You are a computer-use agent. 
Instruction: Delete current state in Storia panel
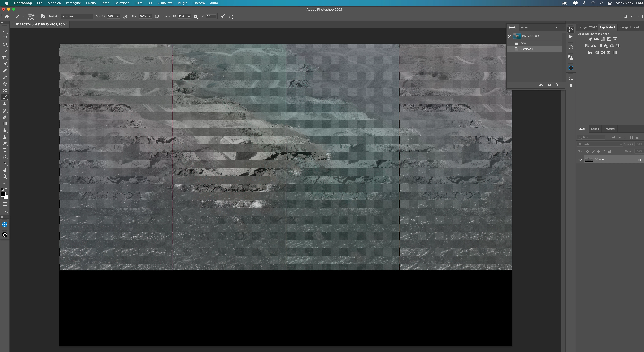click(557, 85)
